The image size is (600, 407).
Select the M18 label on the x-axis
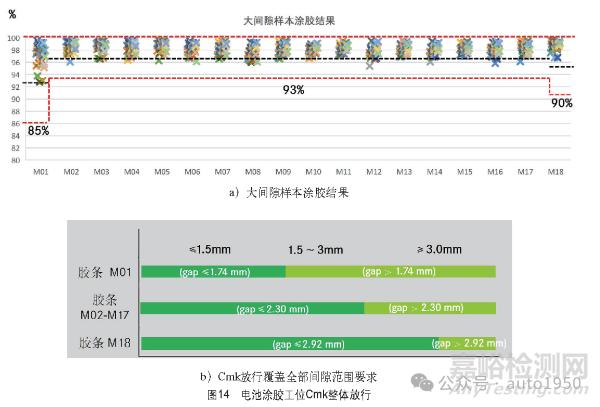tap(556, 172)
